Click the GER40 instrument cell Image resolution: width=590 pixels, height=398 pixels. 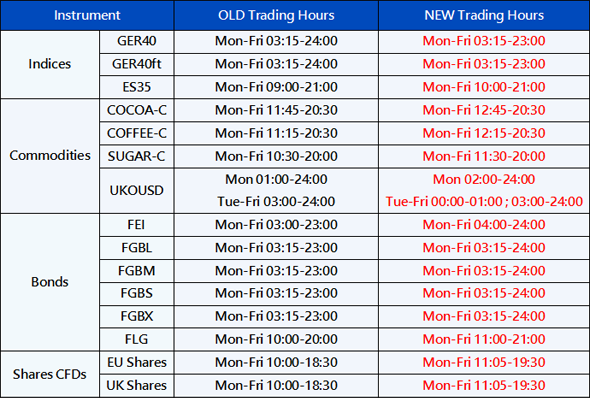(137, 41)
